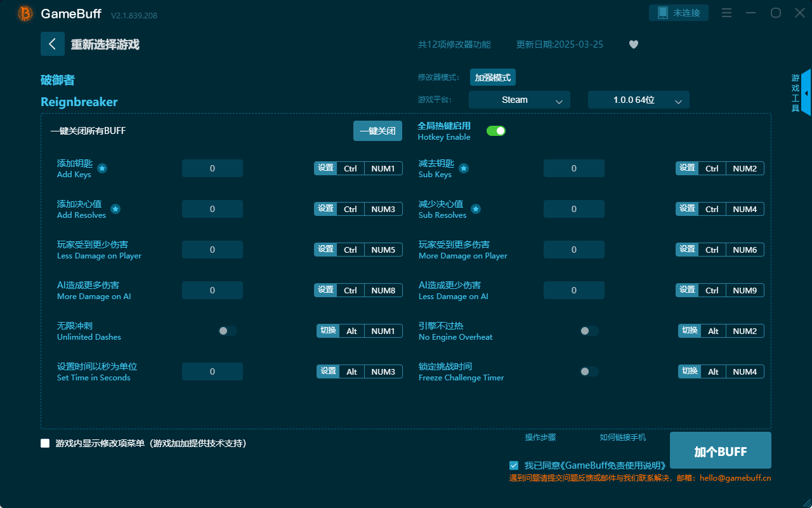Click 设置 button for Add Keys
The image size is (812, 508).
tap(325, 168)
